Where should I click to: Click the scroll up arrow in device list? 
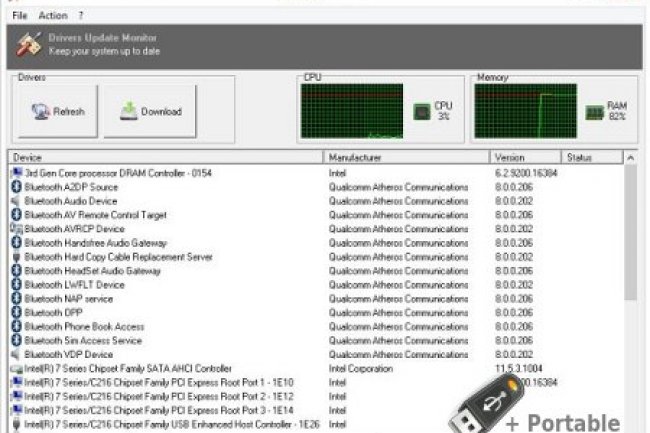click(630, 158)
